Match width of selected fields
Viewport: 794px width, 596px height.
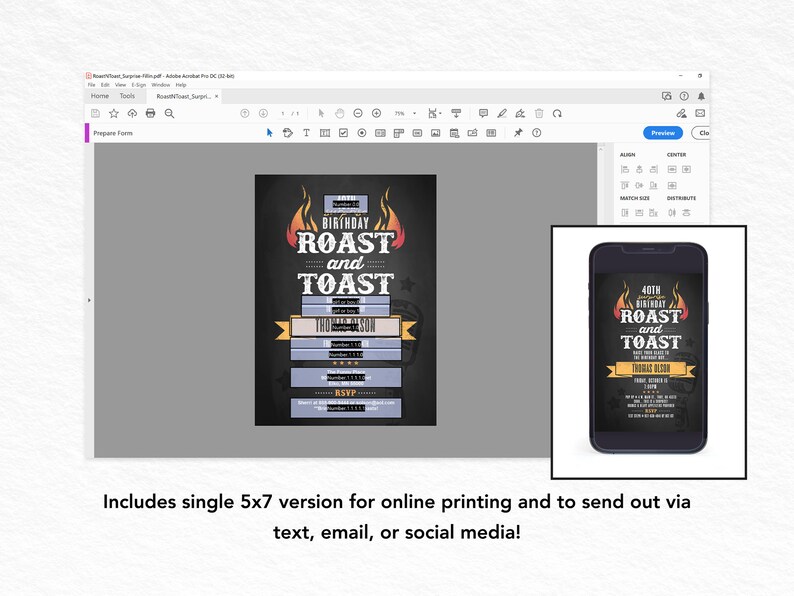pyautogui.click(x=639, y=213)
